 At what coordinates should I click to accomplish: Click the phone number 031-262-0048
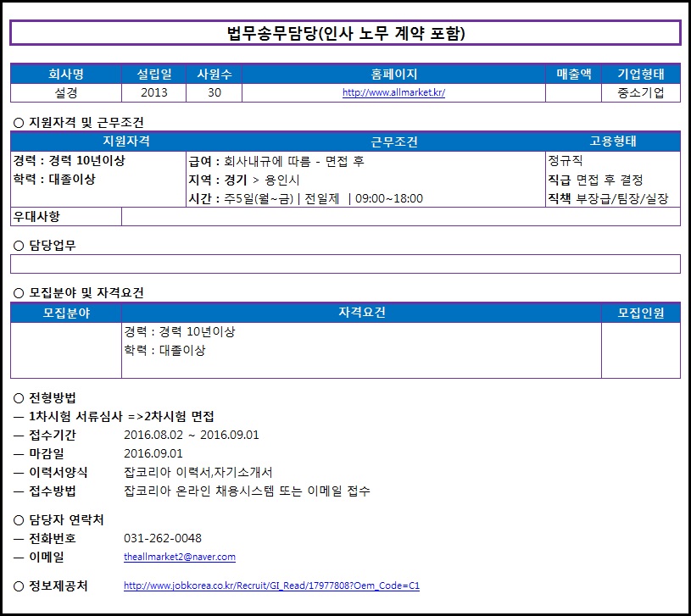[163, 538]
